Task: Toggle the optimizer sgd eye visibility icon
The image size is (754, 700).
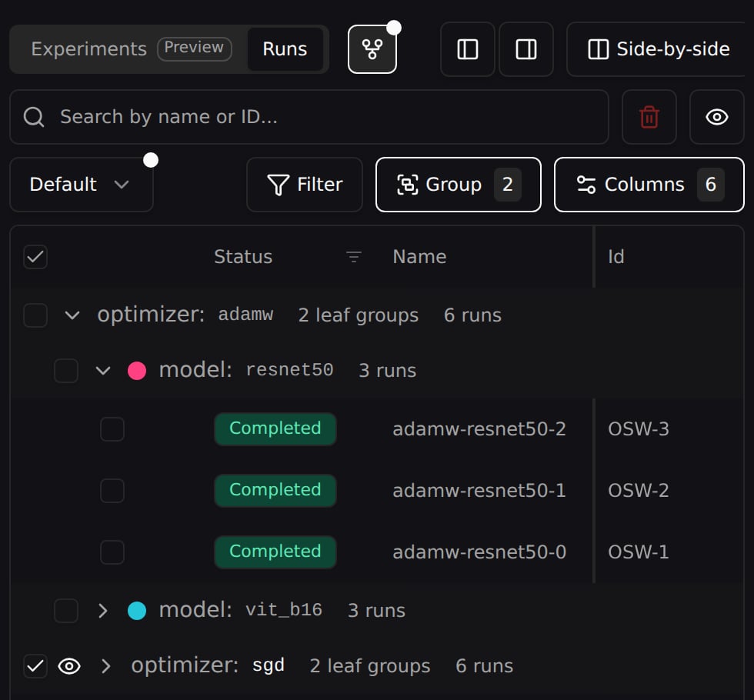Action: pos(69,666)
